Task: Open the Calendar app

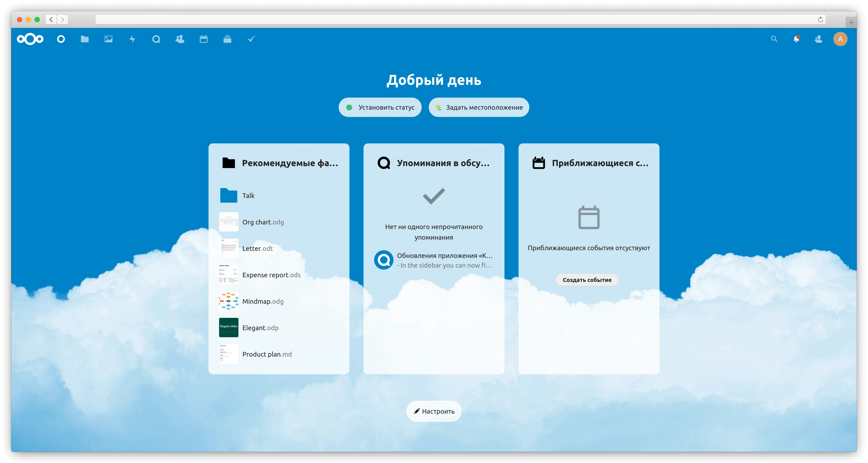Action: (203, 39)
